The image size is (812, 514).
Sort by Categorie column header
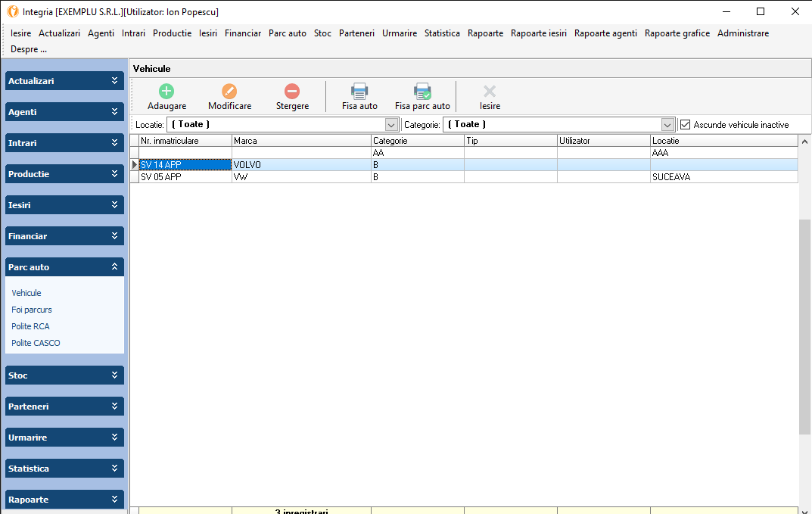(x=418, y=140)
